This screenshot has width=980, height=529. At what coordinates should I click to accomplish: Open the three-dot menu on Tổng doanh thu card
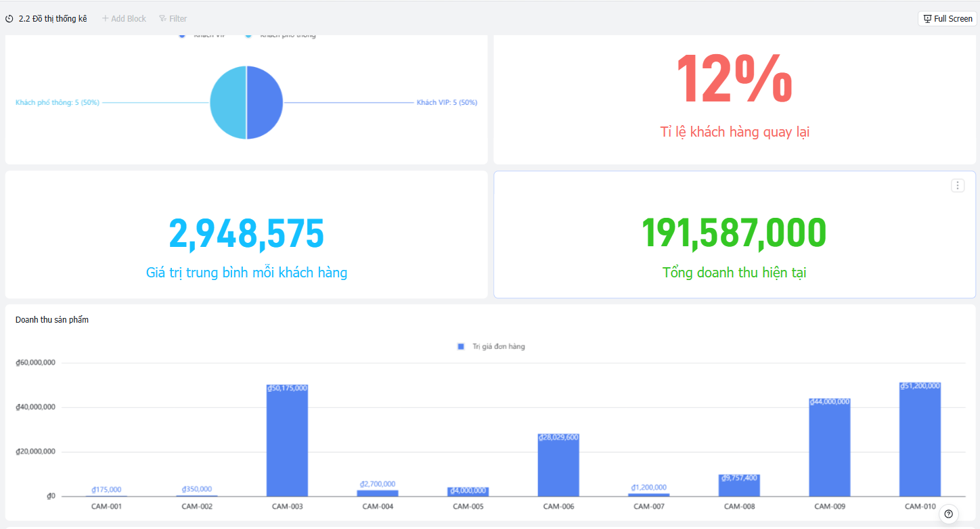(958, 185)
